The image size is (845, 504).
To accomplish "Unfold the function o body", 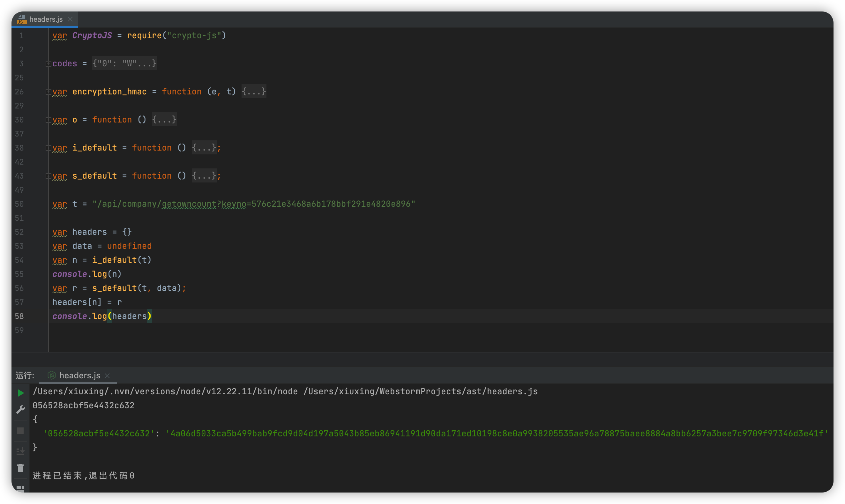I will point(164,120).
